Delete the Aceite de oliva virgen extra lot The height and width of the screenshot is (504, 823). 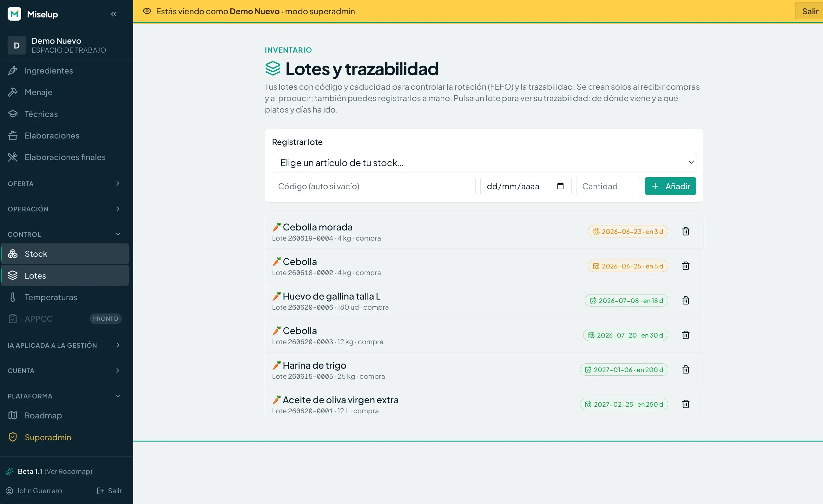685,404
